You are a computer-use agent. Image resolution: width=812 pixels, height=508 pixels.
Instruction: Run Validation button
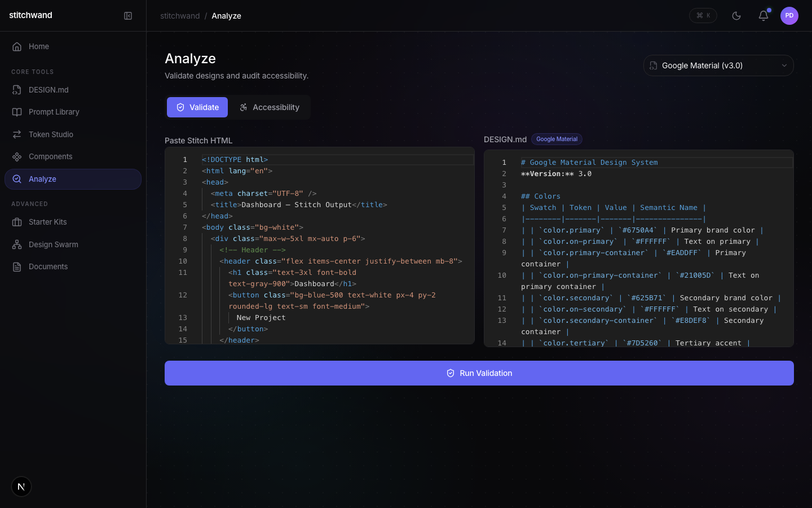tap(479, 373)
